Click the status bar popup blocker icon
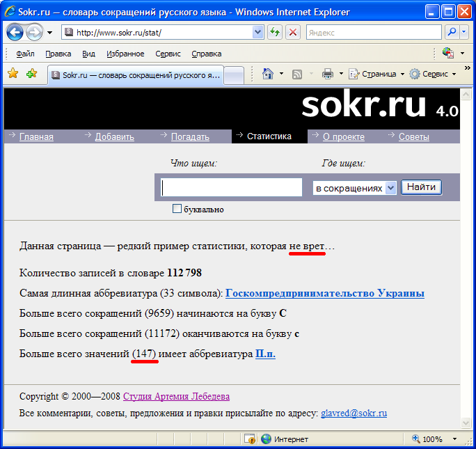The image size is (476, 449). tap(250, 439)
